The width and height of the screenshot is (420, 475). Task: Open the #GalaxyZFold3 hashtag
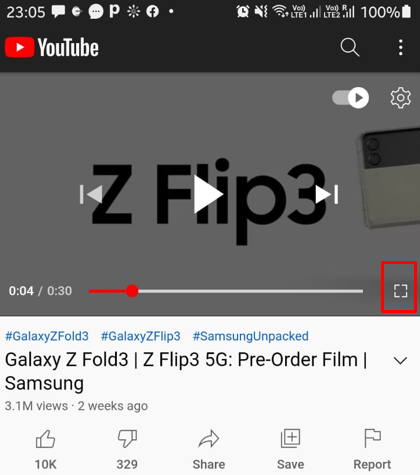[x=47, y=336]
